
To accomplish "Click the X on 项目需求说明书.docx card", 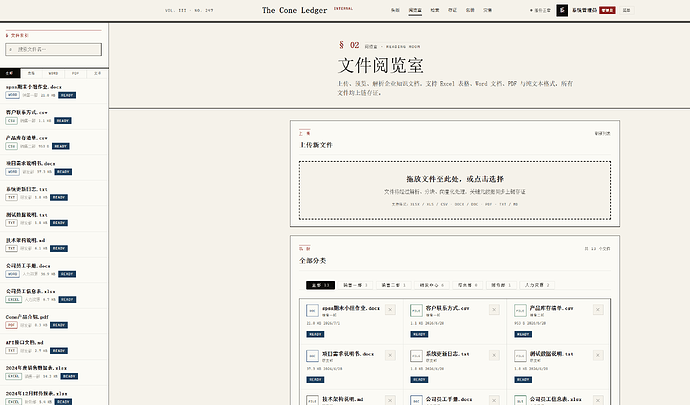I will click(390, 355).
